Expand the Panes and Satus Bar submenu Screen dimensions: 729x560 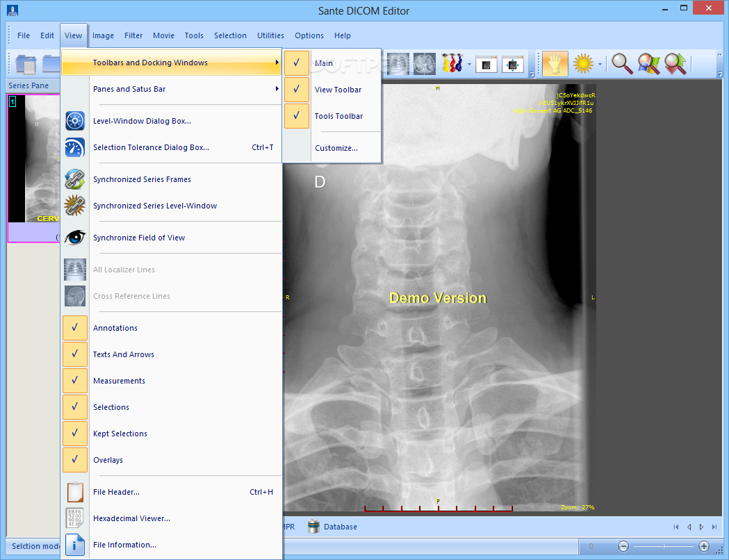coord(172,89)
